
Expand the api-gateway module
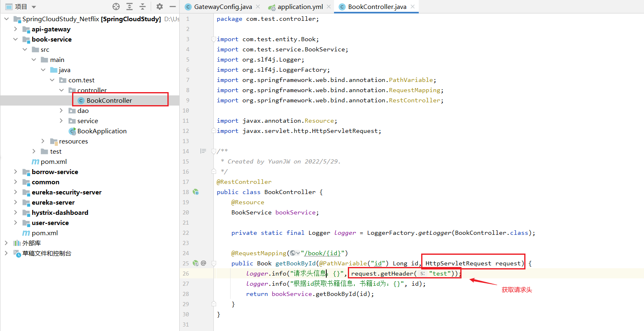click(x=15, y=29)
